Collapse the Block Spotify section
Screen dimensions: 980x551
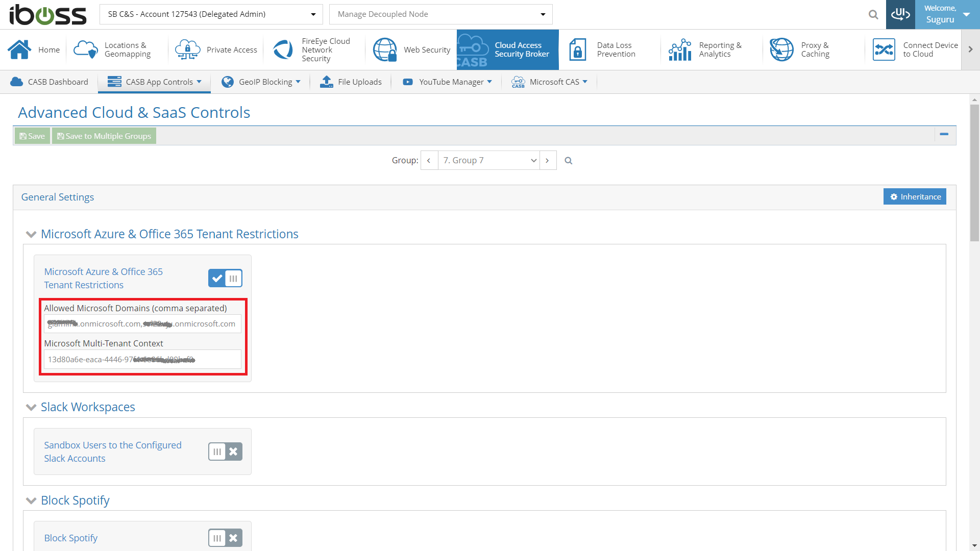click(31, 501)
